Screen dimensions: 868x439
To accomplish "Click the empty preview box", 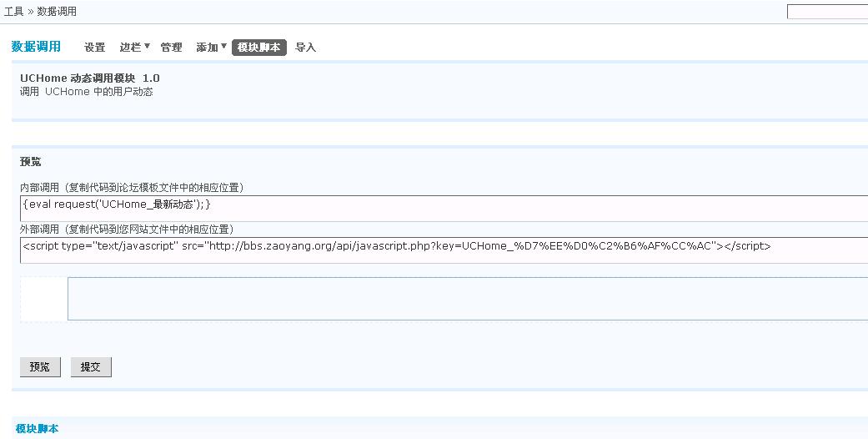I will tap(468, 299).
